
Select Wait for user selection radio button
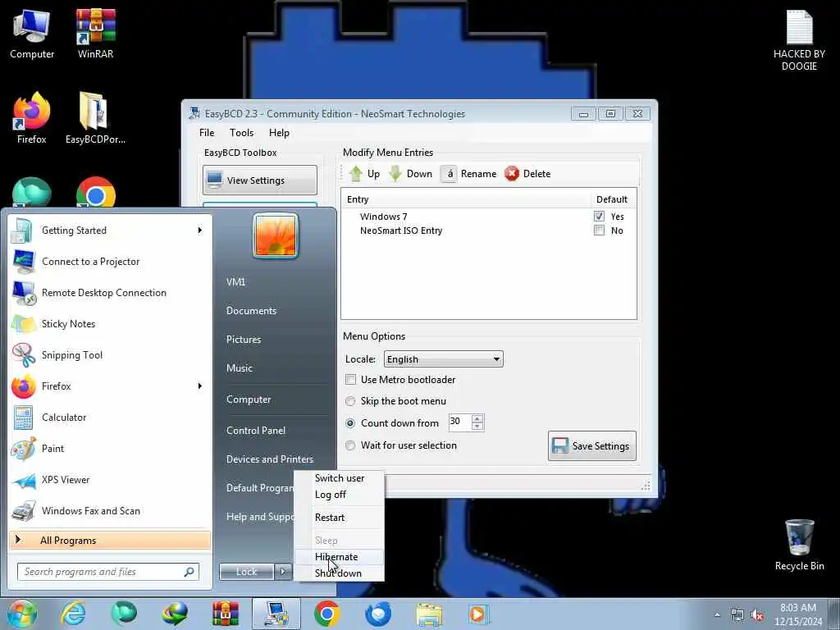click(x=350, y=445)
